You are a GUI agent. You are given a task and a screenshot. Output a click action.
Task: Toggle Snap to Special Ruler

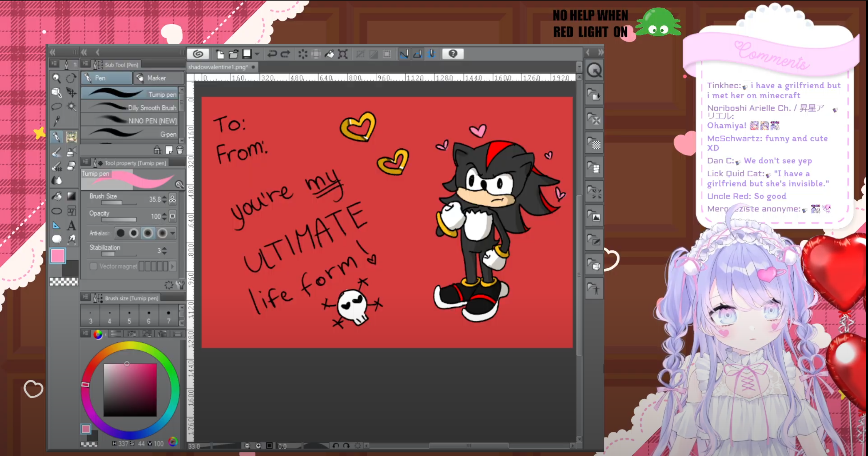tap(418, 54)
